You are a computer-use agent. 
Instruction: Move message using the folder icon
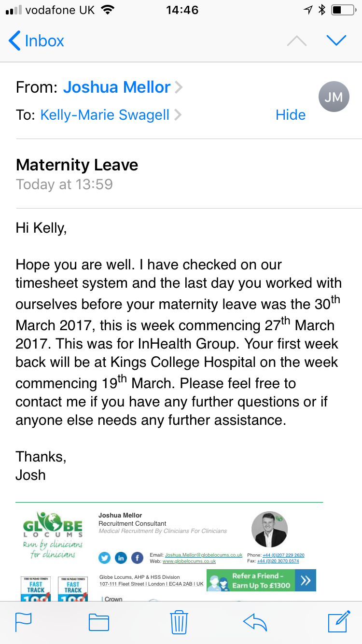[x=99, y=622]
